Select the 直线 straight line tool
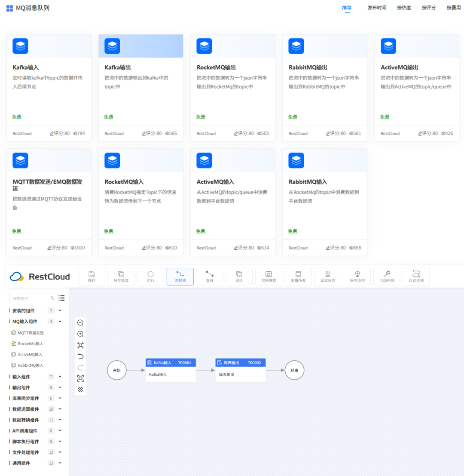The image size is (464, 476). (210, 276)
